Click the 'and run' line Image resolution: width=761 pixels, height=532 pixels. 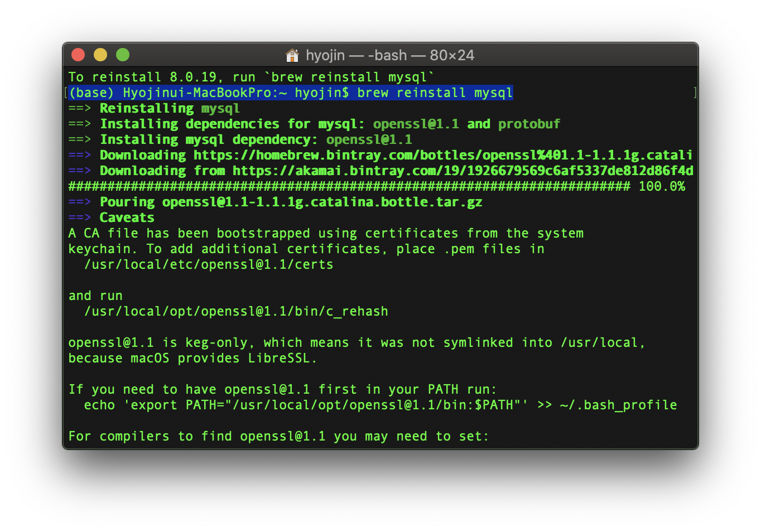[x=95, y=296]
